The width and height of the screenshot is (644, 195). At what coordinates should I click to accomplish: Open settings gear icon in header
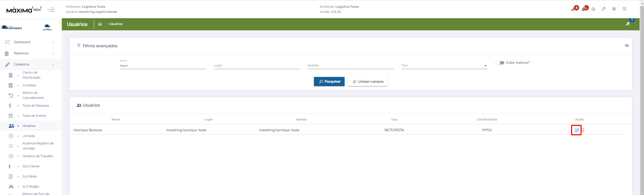point(614,9)
